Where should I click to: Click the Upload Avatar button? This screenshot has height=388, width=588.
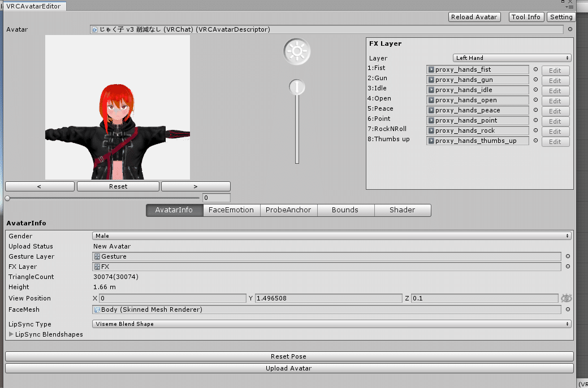[x=289, y=368]
